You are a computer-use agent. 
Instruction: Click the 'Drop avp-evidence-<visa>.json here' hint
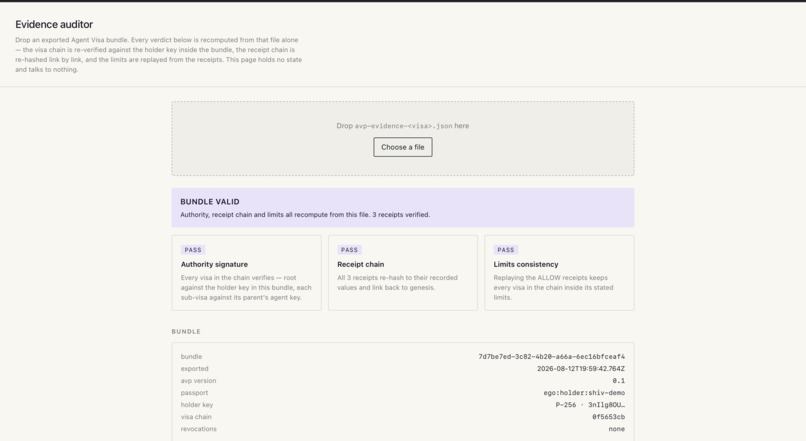point(402,125)
